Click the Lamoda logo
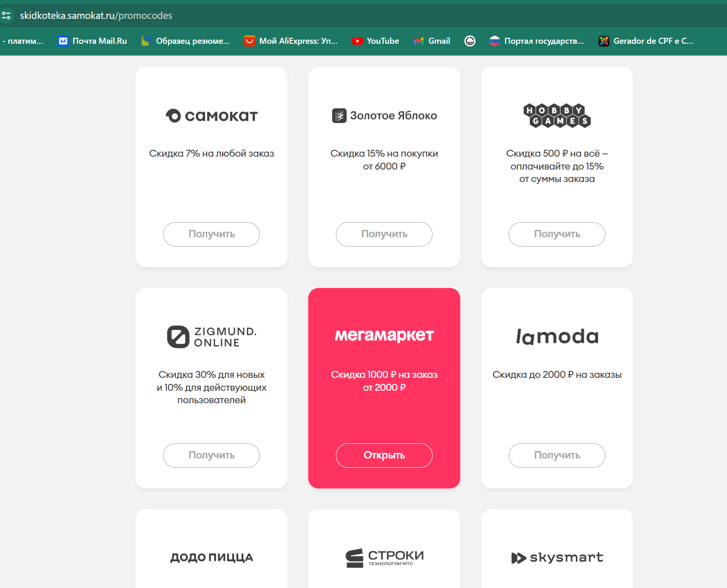727x588 pixels. [x=557, y=336]
